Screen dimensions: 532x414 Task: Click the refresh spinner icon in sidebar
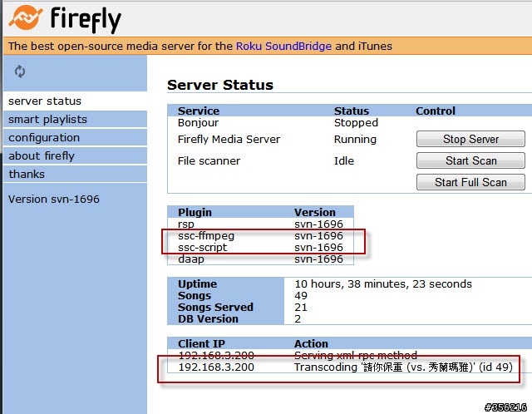[20, 71]
